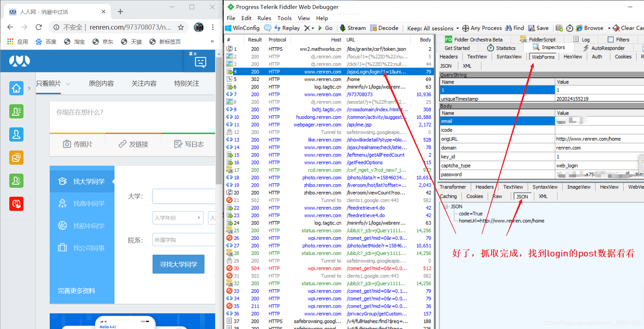Click the 大学 input field
Screen dimensions: 644x329
184,196
